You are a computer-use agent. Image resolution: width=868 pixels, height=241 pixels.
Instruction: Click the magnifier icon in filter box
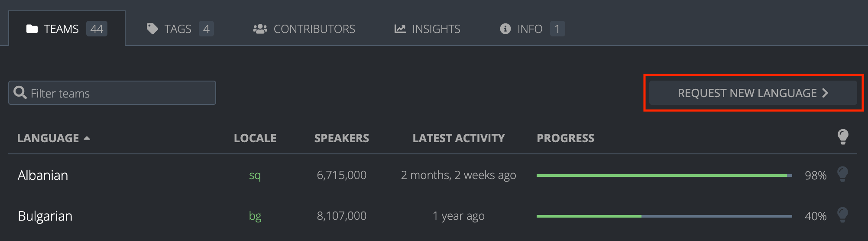[20, 93]
